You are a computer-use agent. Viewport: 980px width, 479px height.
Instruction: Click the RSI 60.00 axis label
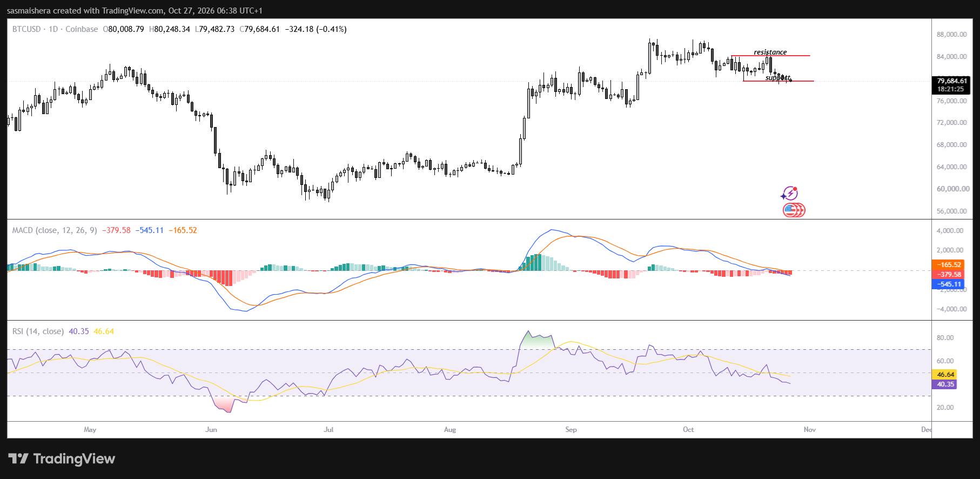[x=945, y=361]
